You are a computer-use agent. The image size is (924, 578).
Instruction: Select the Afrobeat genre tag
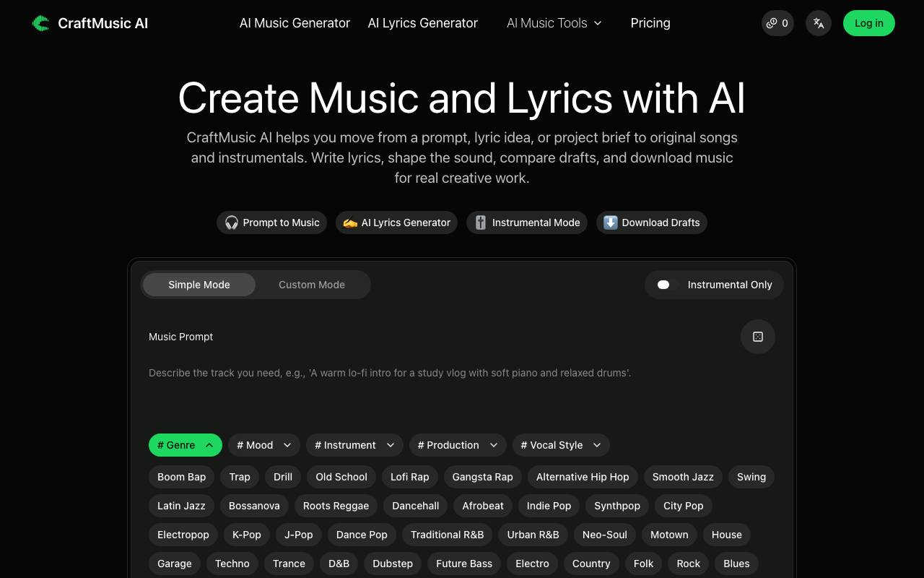[483, 506]
